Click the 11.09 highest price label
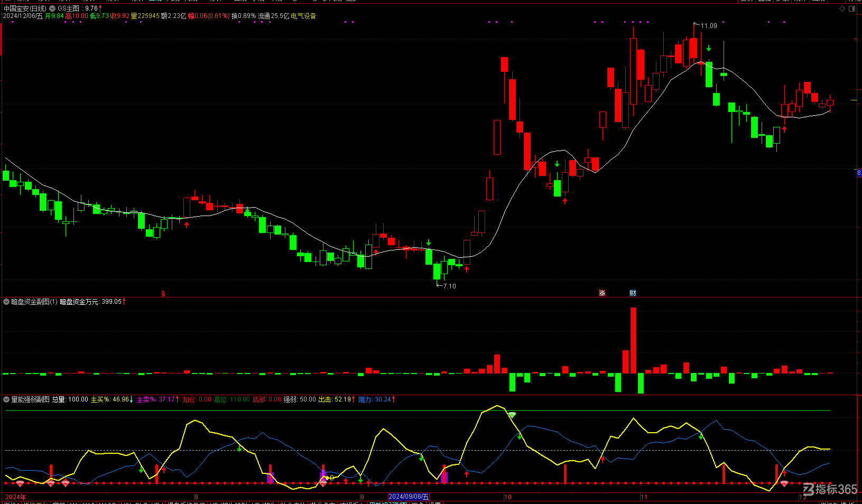The height and width of the screenshot is (504, 862). click(x=709, y=26)
